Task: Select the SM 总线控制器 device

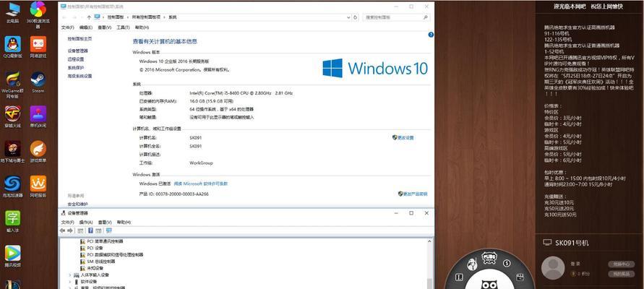Action: click(x=98, y=262)
